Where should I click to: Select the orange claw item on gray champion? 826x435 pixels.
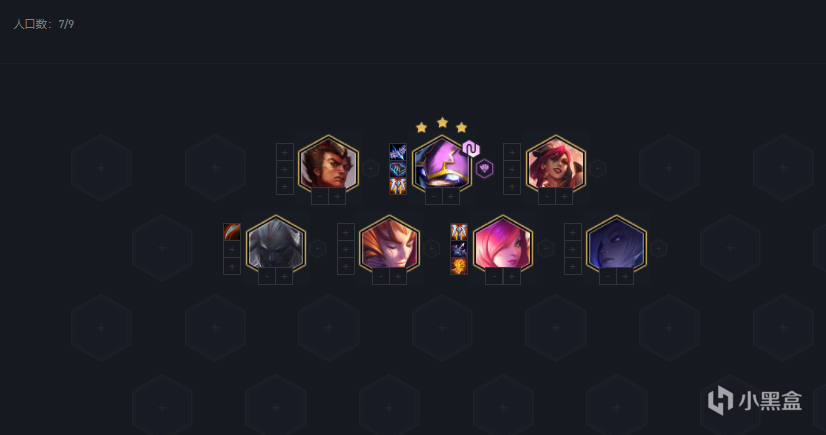[x=232, y=232]
